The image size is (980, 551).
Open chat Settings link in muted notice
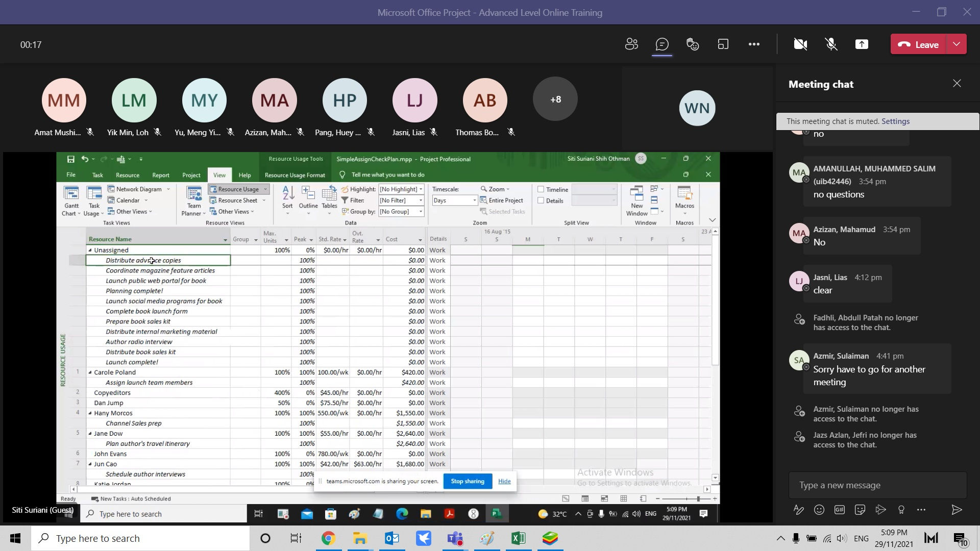pyautogui.click(x=895, y=121)
